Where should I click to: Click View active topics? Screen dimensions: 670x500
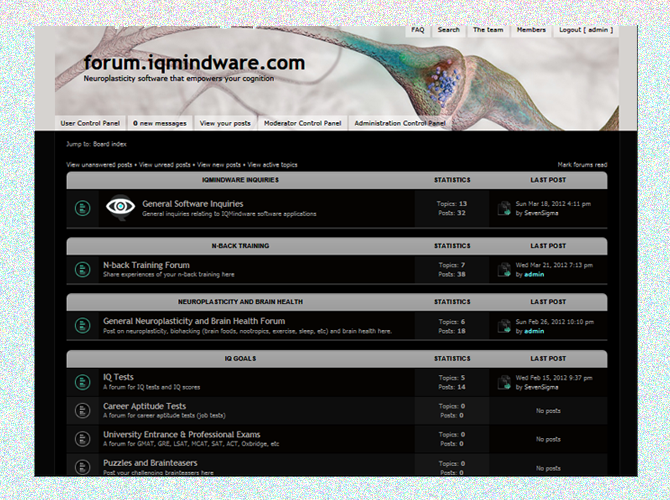pyautogui.click(x=272, y=165)
